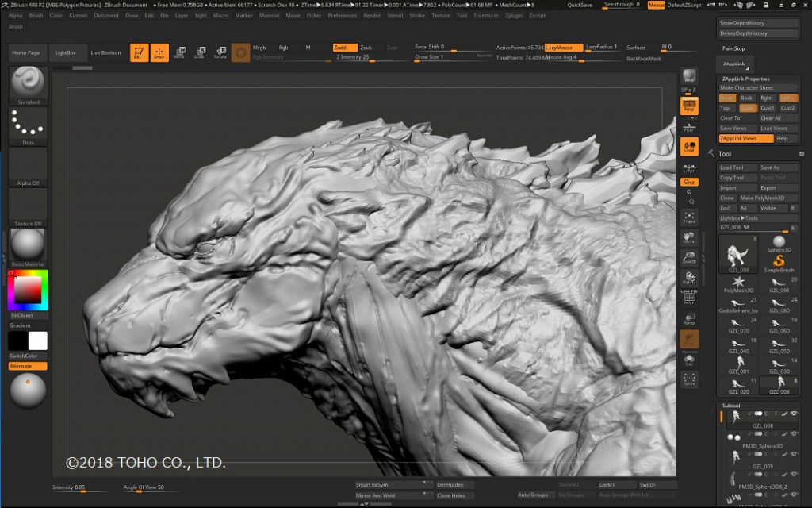This screenshot has height=508, width=812.
Task: Select the white secondary color swatch
Action: coord(38,341)
